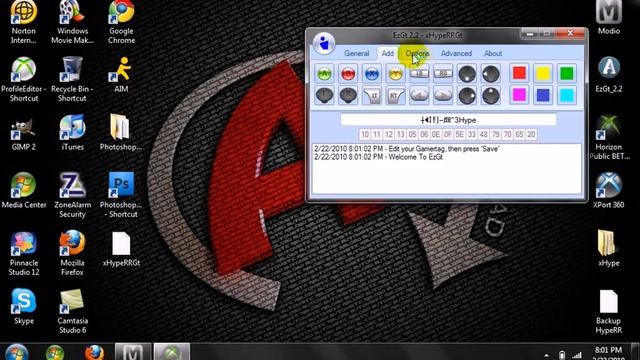Click the "Welcome To EzGt" log line
The height and width of the screenshot is (360, 640).
point(378,157)
